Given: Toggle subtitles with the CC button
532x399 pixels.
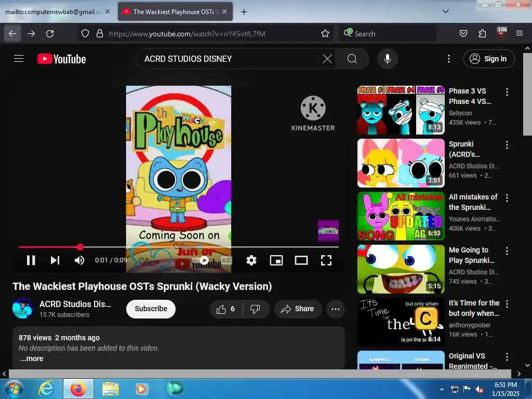Looking at the screenshot, I should pos(227,260).
